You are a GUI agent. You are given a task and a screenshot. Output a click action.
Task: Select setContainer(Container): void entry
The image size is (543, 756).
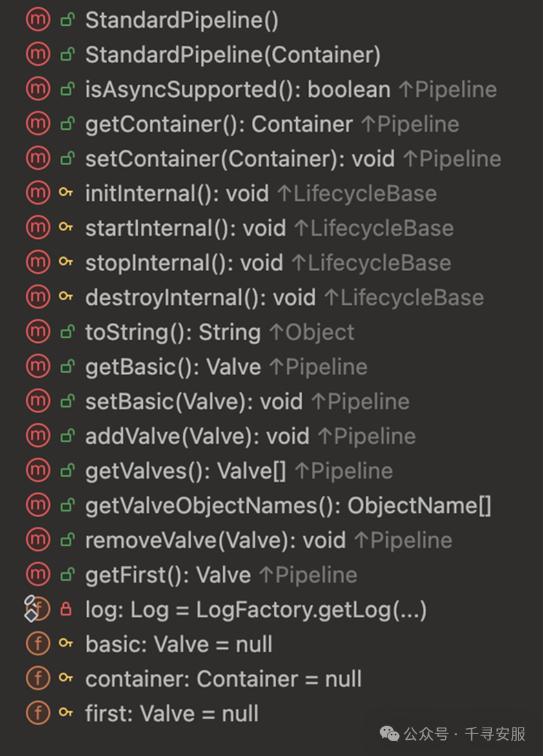pos(240,159)
